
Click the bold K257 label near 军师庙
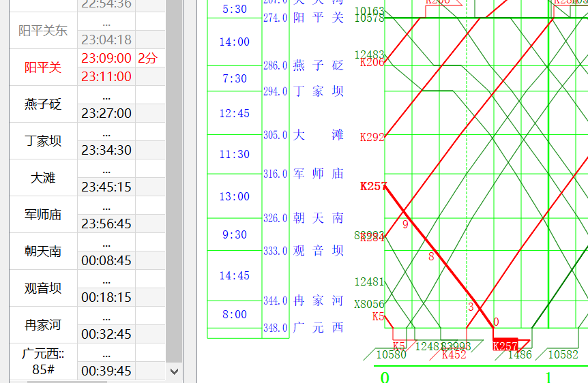tap(373, 186)
